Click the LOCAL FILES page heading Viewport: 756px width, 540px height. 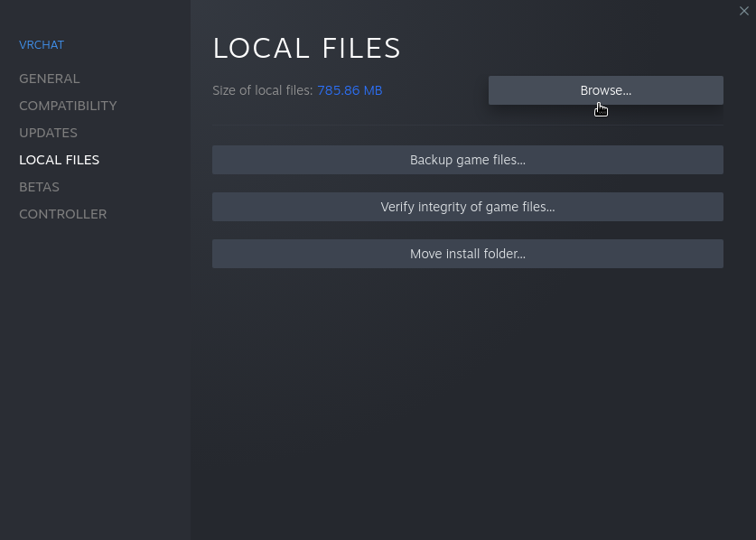click(x=306, y=48)
